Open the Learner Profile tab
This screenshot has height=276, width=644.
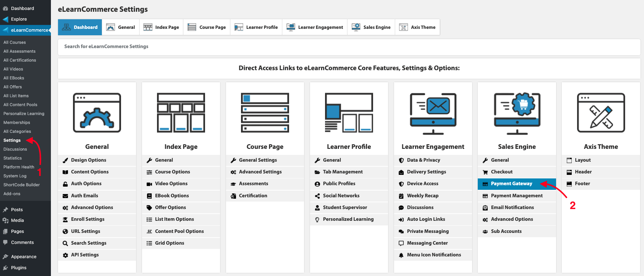(256, 27)
